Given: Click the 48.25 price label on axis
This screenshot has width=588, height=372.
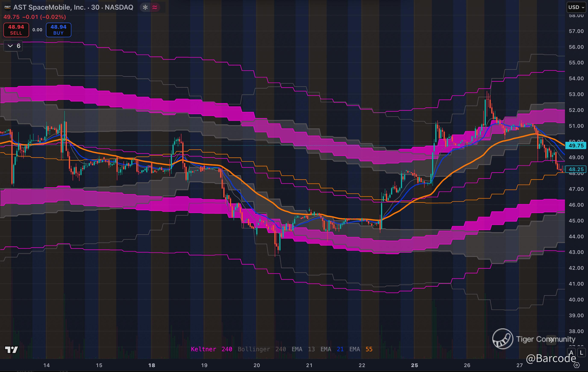Looking at the screenshot, I should click(576, 169).
